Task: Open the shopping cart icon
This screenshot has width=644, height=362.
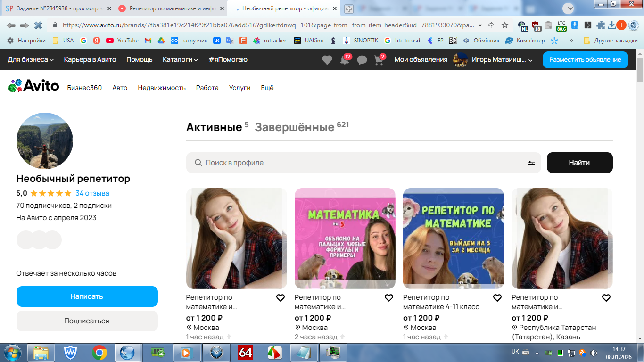Action: point(379,60)
